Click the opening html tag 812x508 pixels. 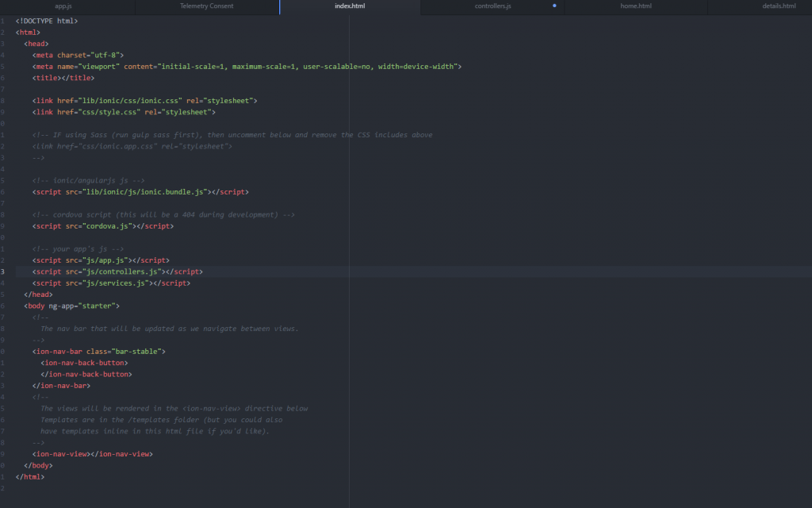[x=28, y=32]
